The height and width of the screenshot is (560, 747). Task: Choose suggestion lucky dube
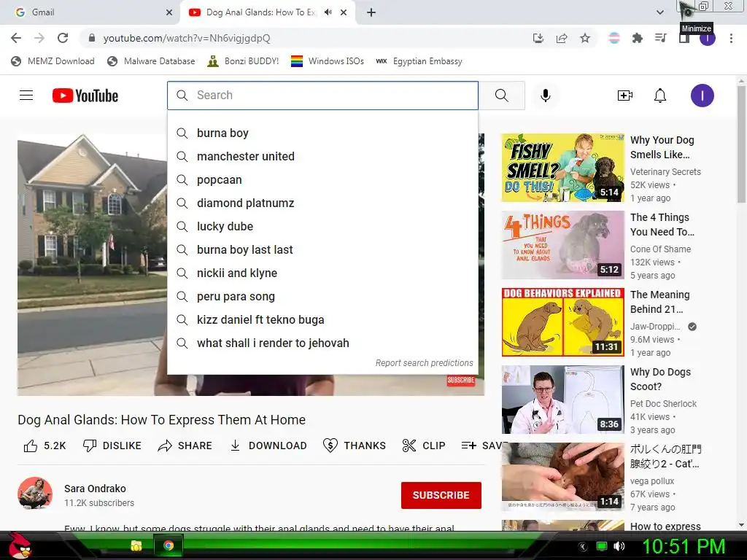tap(322, 226)
